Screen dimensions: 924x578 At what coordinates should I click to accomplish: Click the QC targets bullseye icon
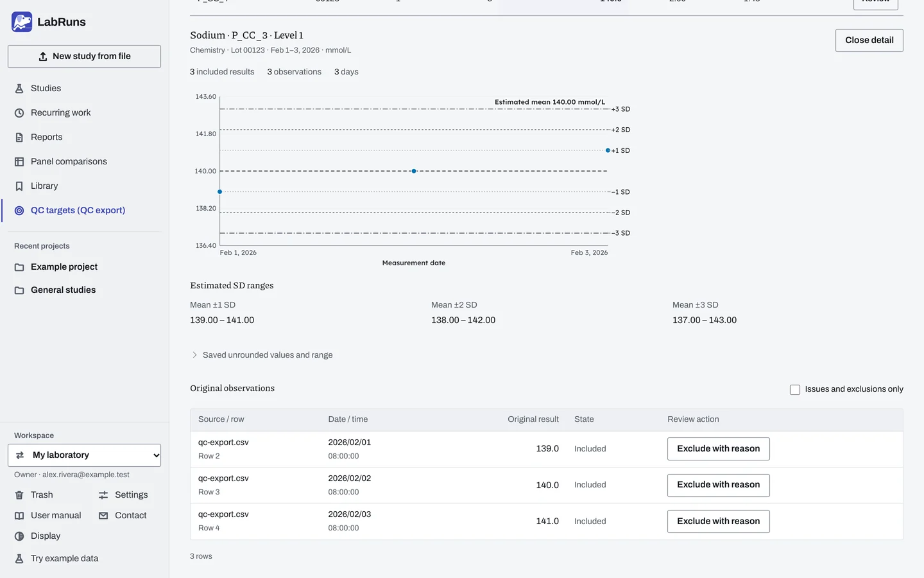point(19,211)
